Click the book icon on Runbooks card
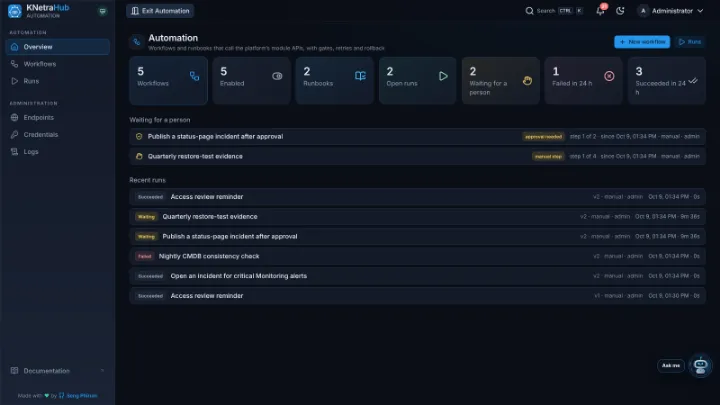The image size is (720, 405). [x=360, y=76]
